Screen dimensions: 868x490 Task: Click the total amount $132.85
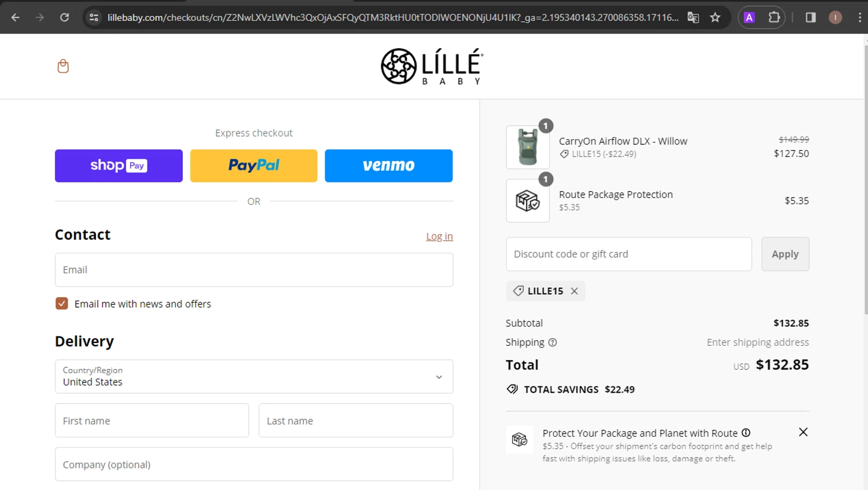(782, 365)
